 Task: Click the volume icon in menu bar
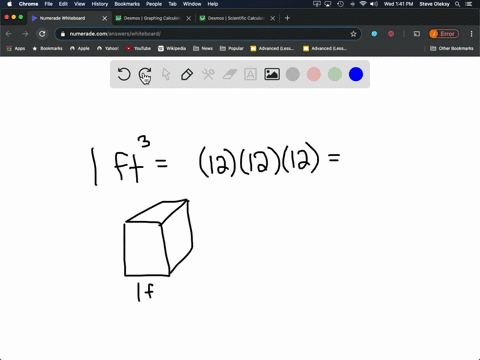point(374,4)
